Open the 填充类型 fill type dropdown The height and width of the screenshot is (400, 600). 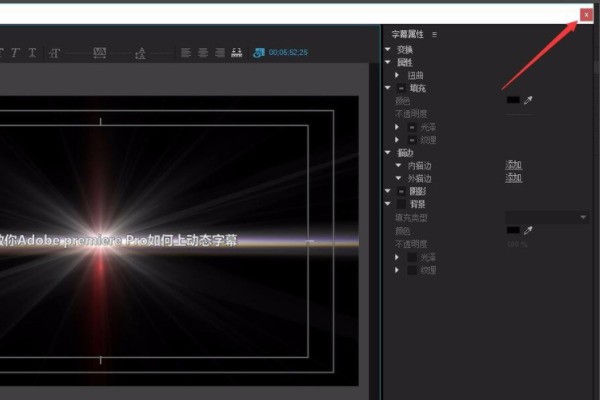click(548, 217)
